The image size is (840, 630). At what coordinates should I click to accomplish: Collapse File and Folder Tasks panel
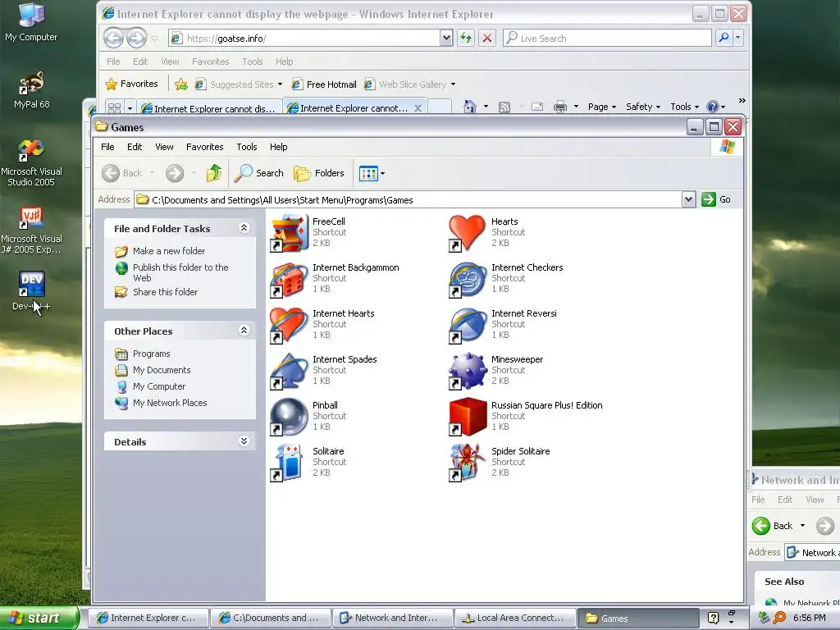244,228
